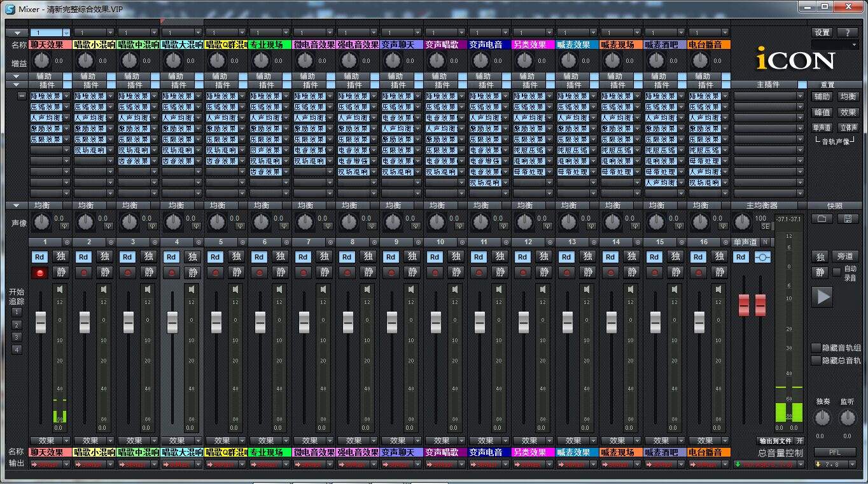Click channel 1 辅助 send header
This screenshot has width=868, height=484.
[44, 76]
